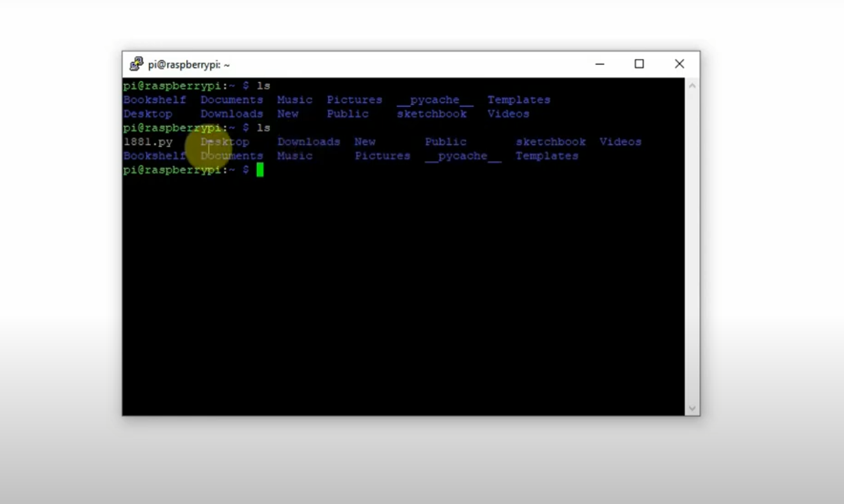Click the pi@raspberrypi prompt text

pyautogui.click(x=171, y=85)
